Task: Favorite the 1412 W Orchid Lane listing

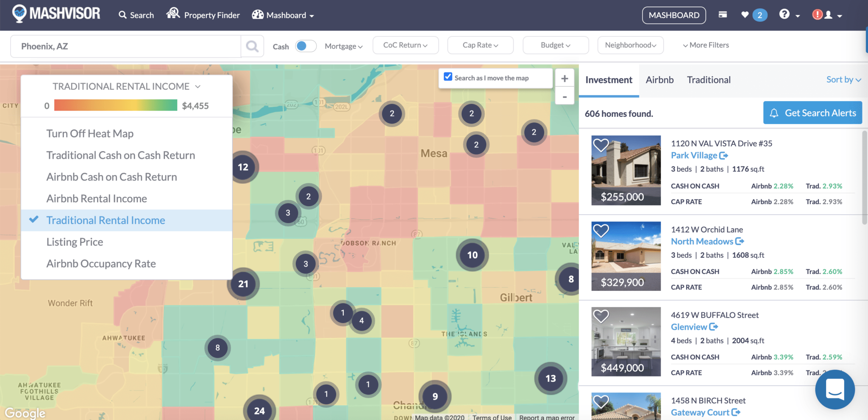Action: pos(601,231)
